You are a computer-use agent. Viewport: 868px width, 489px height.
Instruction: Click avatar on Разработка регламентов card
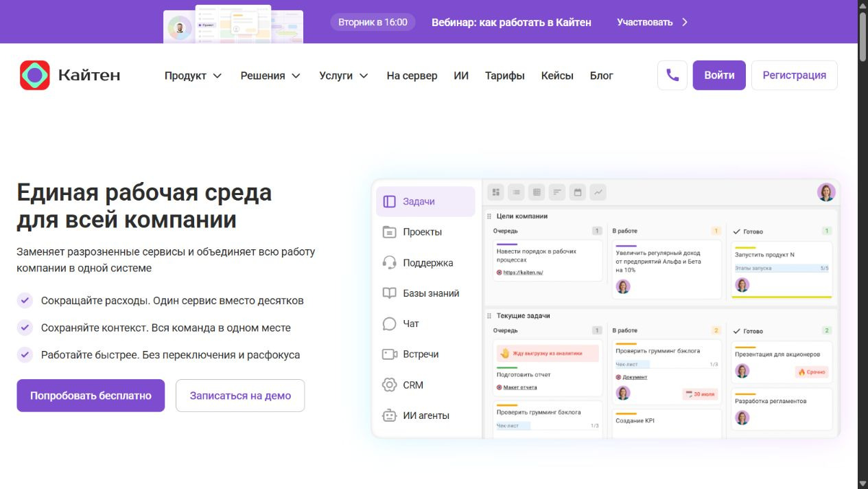(742, 417)
